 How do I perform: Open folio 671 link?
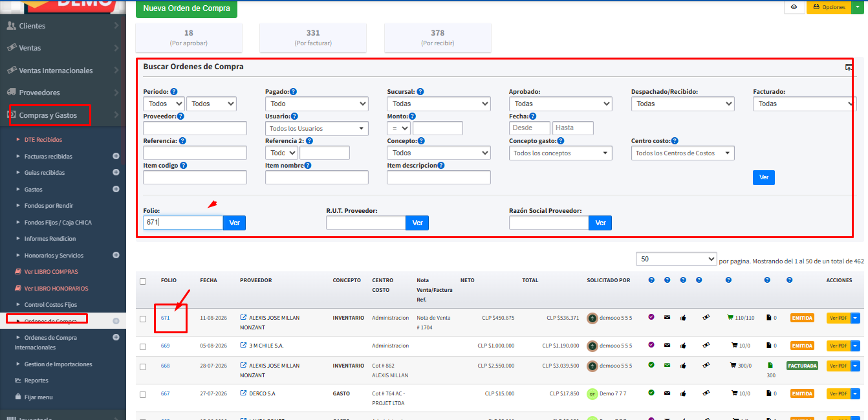click(x=166, y=318)
